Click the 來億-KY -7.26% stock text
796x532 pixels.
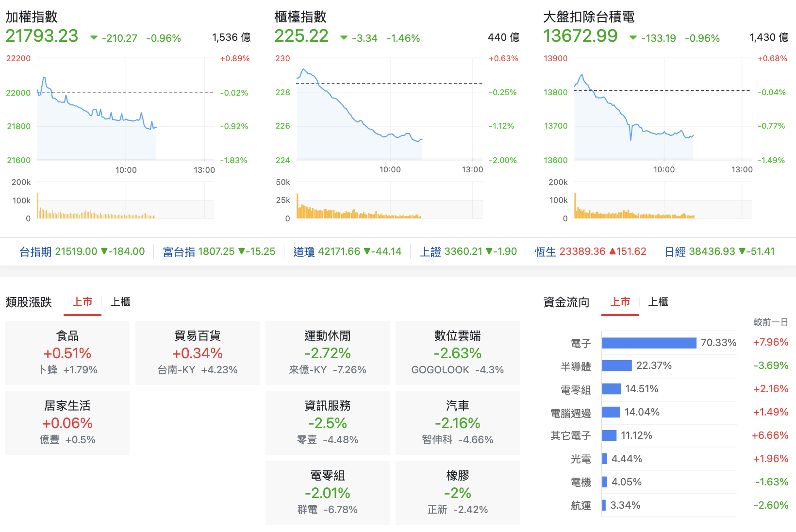pos(328,370)
